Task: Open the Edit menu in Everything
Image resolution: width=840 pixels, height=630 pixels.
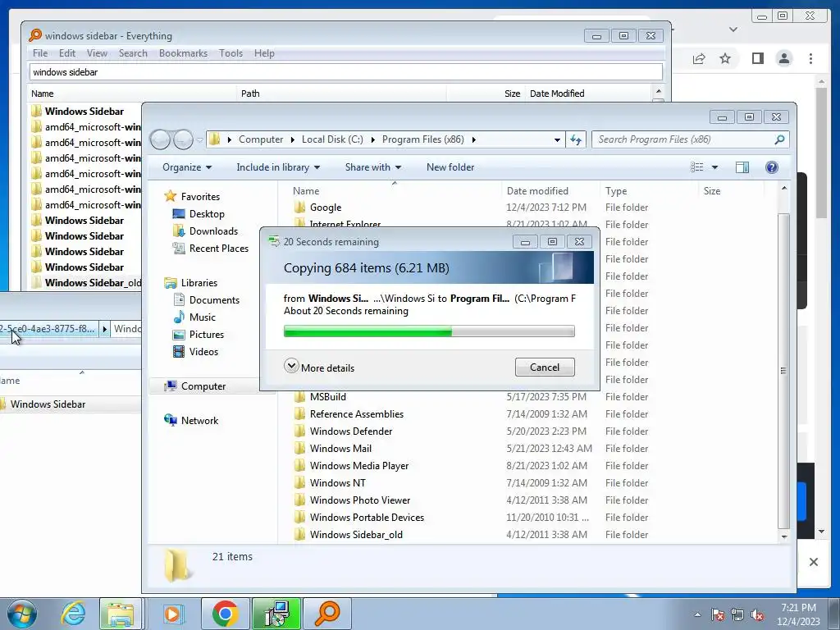Action: pyautogui.click(x=67, y=53)
